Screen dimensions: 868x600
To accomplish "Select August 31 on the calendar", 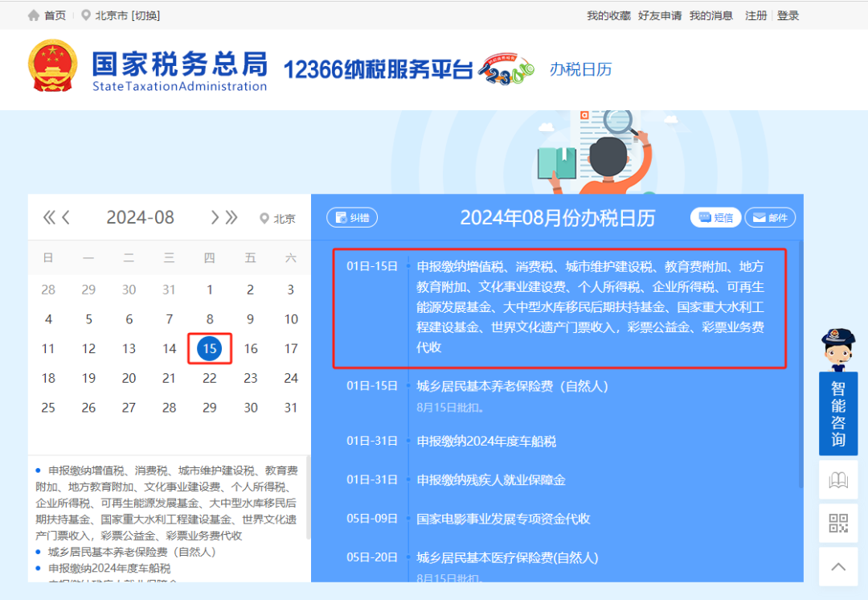I will [x=291, y=408].
